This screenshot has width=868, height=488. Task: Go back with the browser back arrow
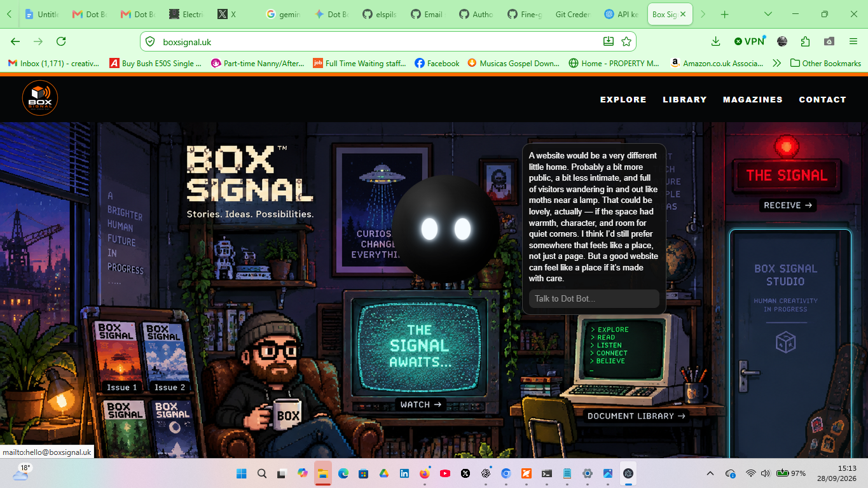click(x=15, y=41)
